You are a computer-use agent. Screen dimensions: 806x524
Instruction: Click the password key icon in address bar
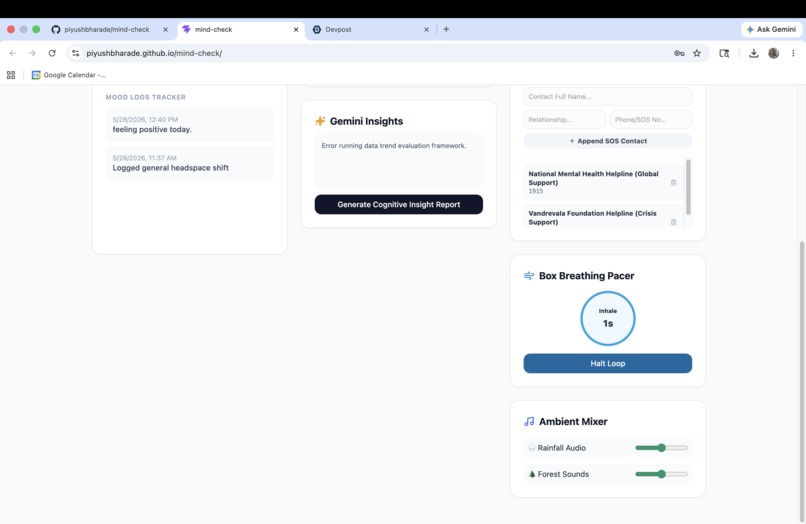pyautogui.click(x=679, y=53)
